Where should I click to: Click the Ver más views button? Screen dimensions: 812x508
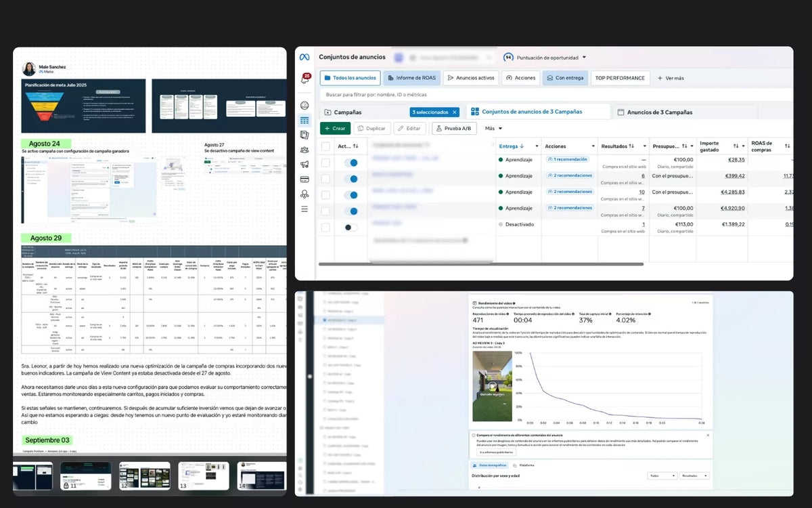(x=670, y=78)
